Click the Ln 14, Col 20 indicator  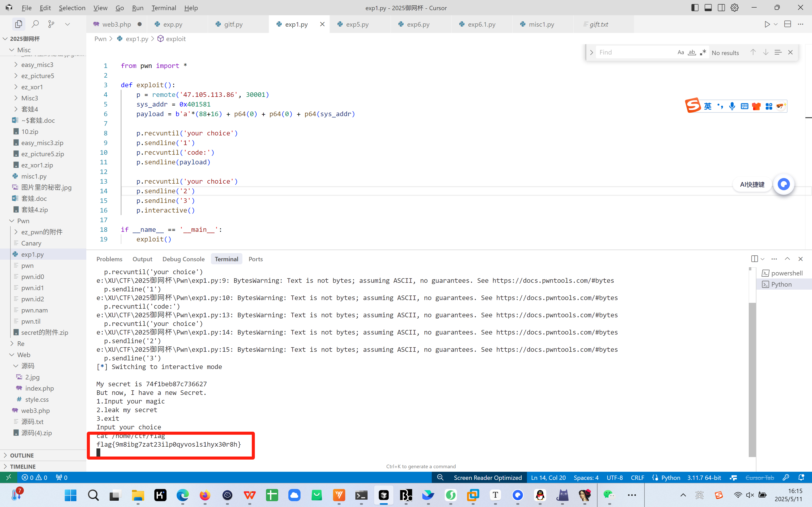[548, 478]
